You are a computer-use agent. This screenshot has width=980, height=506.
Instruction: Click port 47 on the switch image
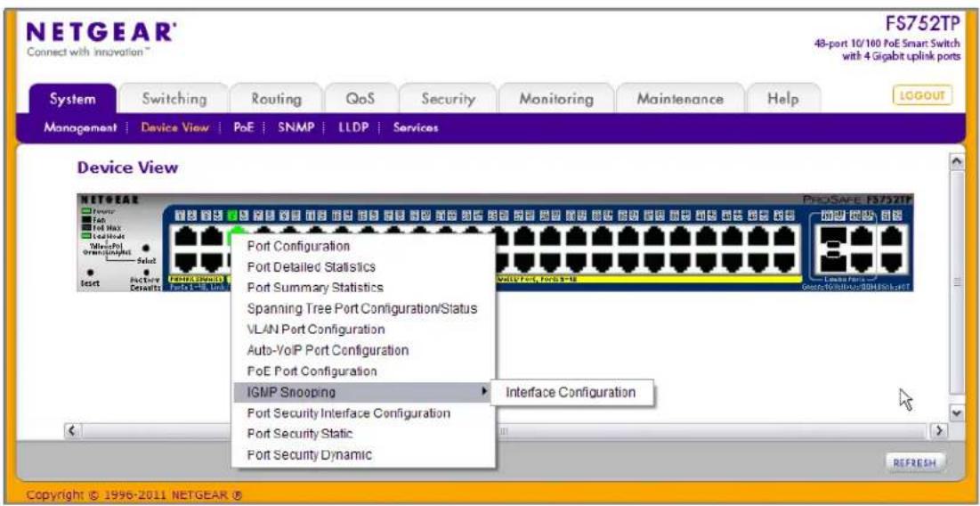[x=784, y=236]
